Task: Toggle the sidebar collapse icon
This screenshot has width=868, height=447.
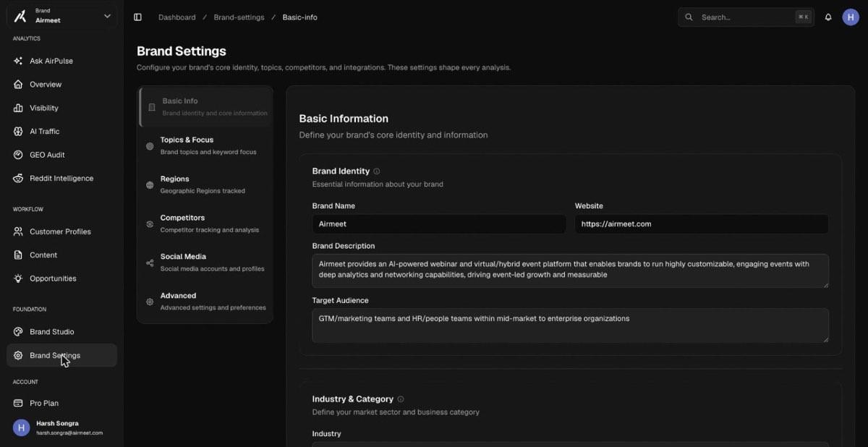Action: coord(137,17)
